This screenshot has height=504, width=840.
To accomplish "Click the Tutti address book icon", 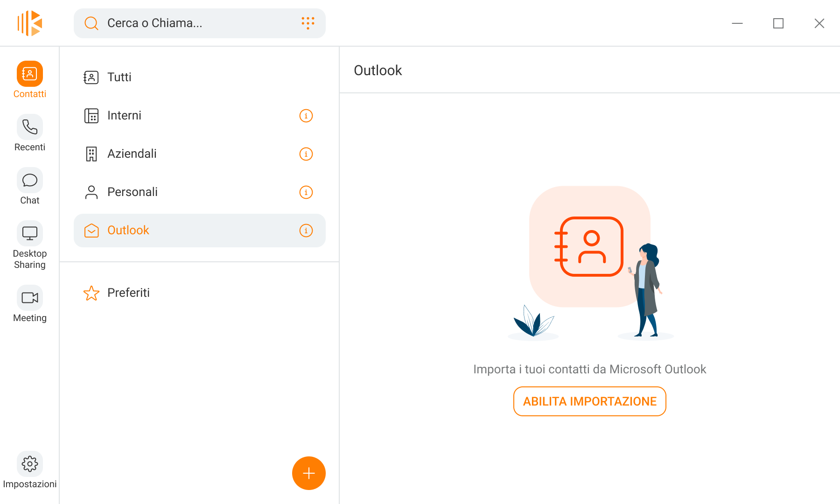I will [91, 77].
